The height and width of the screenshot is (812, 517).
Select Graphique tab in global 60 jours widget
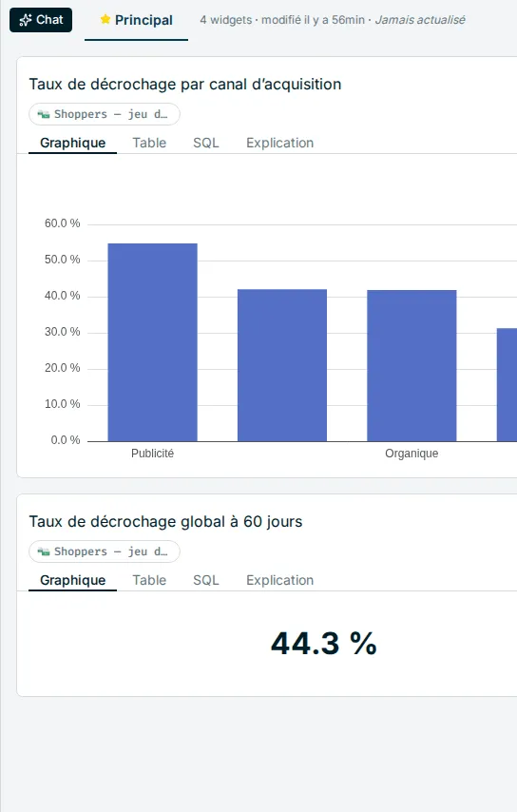click(x=72, y=580)
